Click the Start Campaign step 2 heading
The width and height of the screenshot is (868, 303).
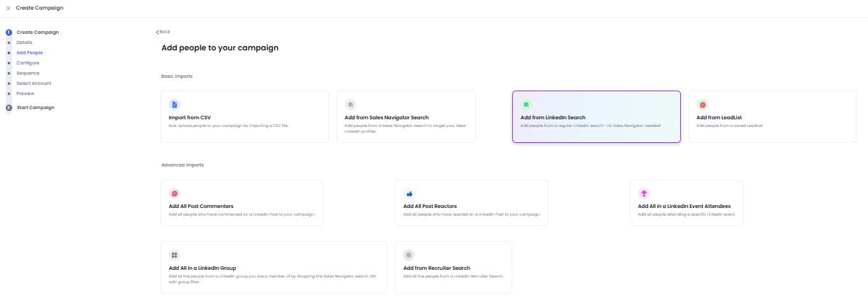pos(35,107)
